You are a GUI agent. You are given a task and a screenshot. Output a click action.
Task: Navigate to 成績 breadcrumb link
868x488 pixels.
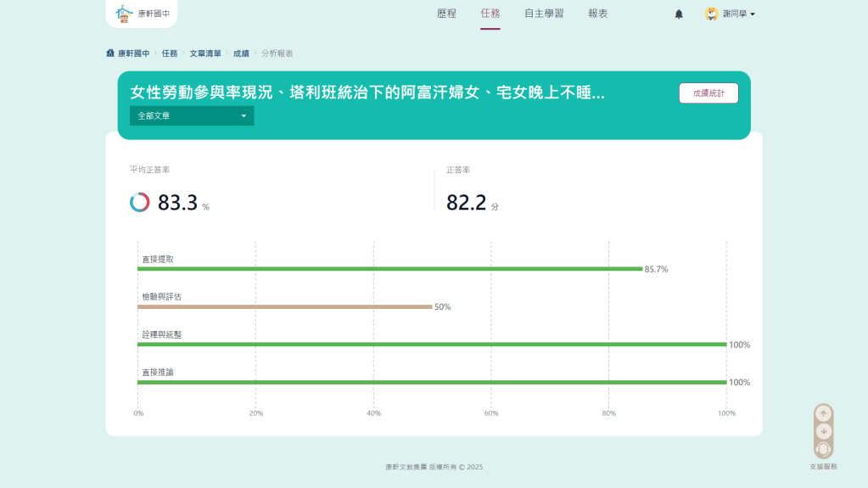241,53
